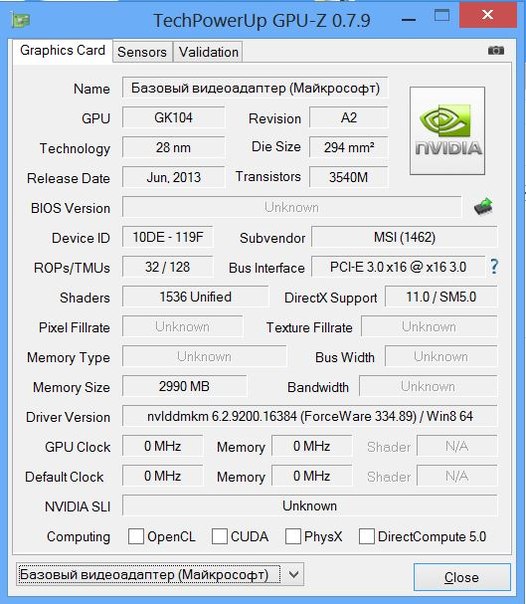526x604 pixels.
Task: Click the NVIDIA vendor logo
Action: pos(447,131)
